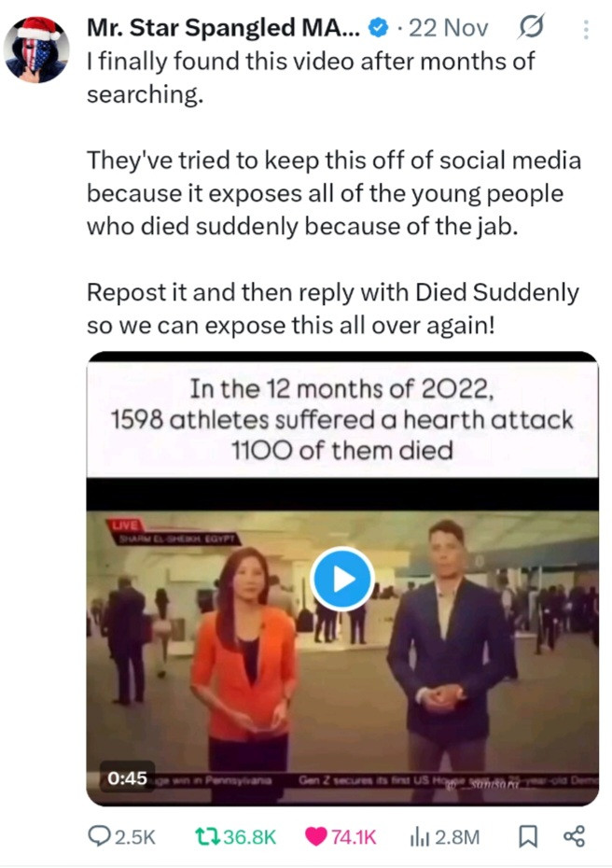Open the view analytics bar icon
Screen dimensions: 612x868
[x=420, y=837]
